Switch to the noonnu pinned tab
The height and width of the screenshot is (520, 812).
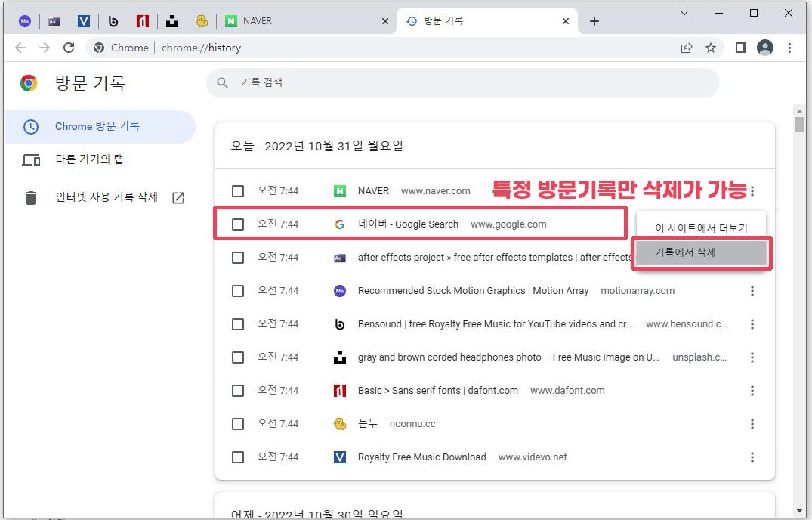[x=202, y=21]
